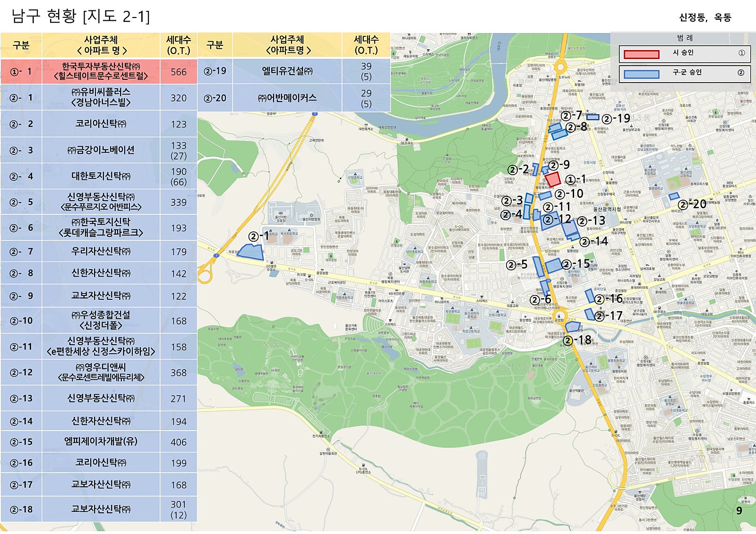This screenshot has width=756, height=534.
Task: Click the ②-15 label on the map
Action: (x=576, y=264)
